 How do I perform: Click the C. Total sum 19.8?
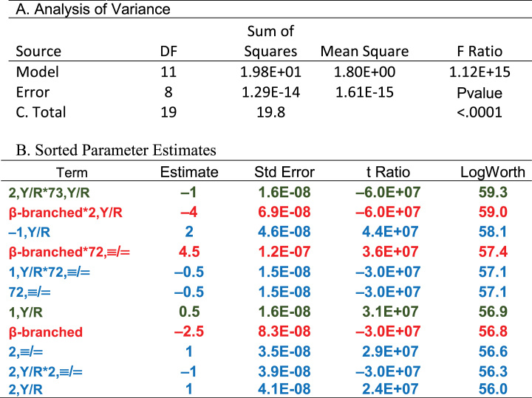270,112
